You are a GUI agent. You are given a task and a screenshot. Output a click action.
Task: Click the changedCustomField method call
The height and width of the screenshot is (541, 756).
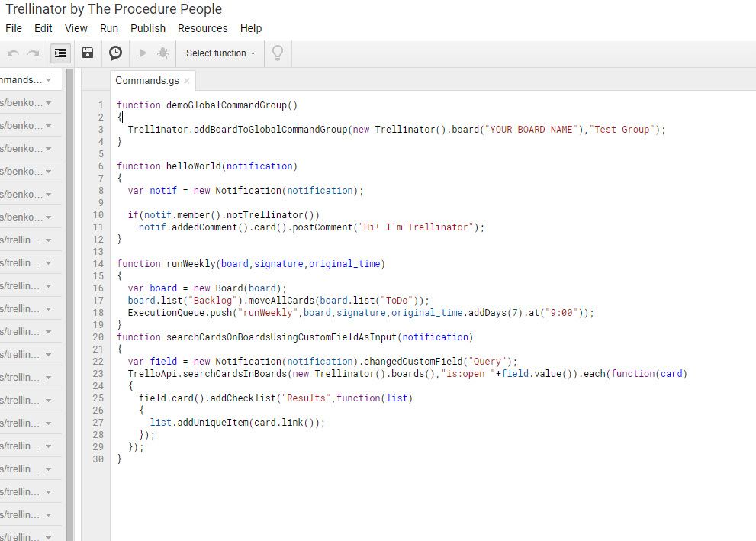click(x=413, y=362)
